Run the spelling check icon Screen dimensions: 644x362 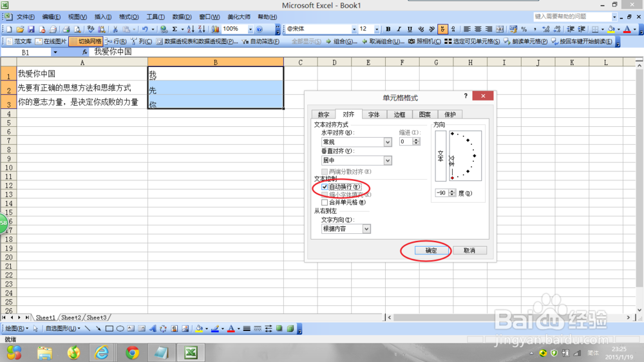(x=90, y=29)
